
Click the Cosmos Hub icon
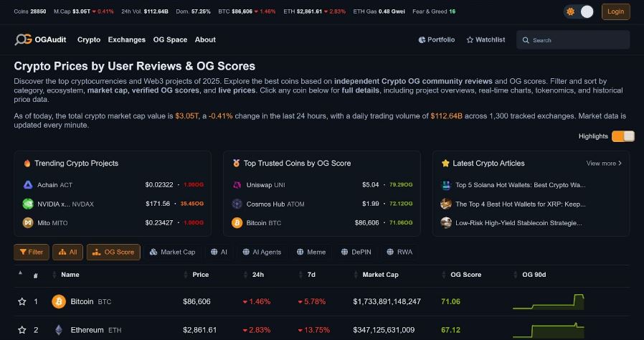tap(237, 204)
